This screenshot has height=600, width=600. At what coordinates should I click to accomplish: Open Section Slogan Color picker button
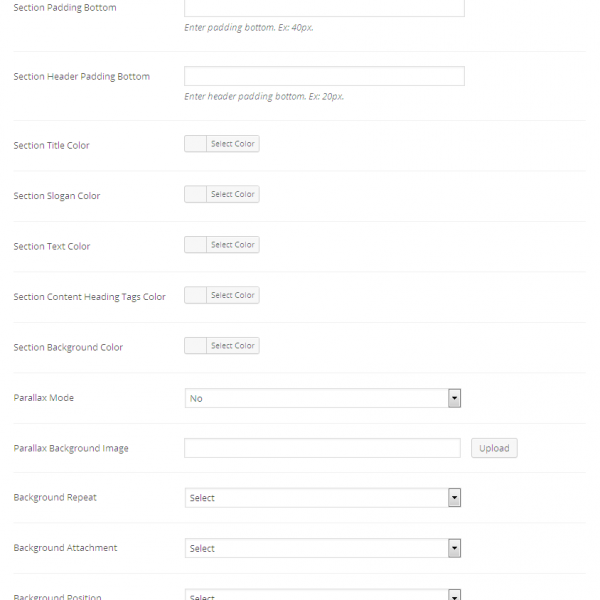(233, 194)
